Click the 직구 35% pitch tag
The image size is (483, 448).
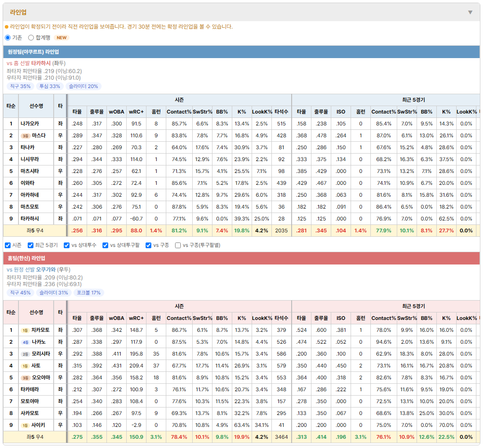20,86
